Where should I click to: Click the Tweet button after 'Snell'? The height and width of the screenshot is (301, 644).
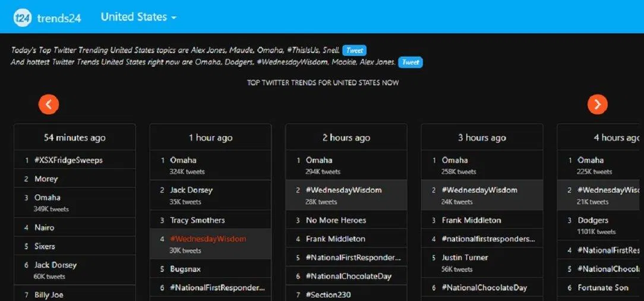(x=354, y=51)
